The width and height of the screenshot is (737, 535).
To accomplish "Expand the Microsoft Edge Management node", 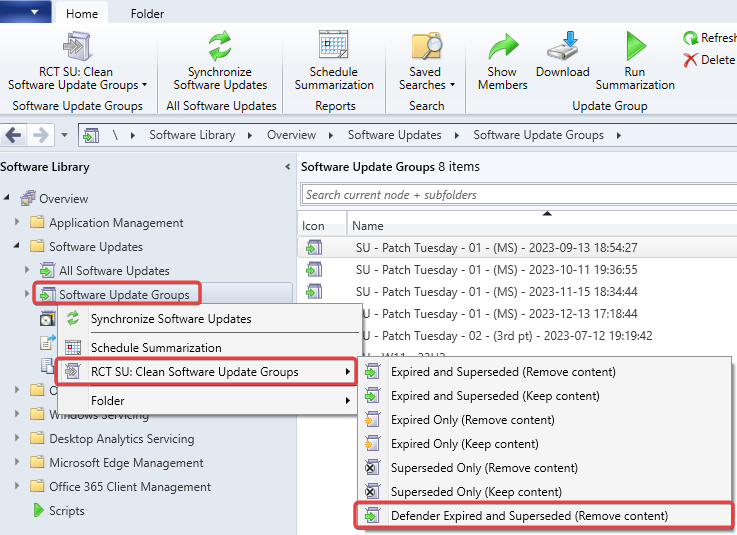I will pyautogui.click(x=17, y=462).
